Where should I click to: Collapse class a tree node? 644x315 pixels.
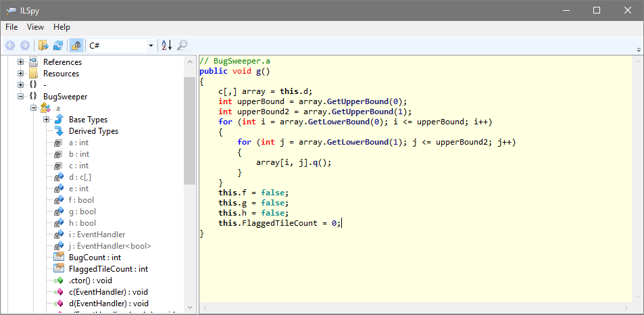click(x=33, y=108)
